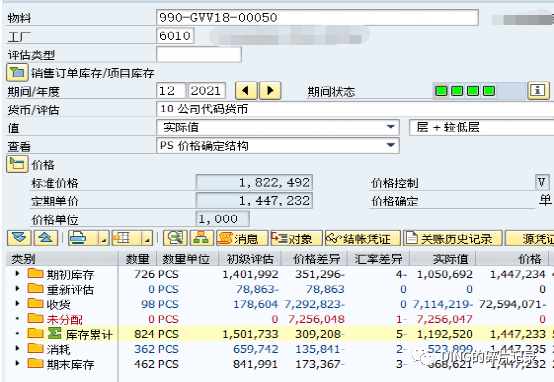554x382 pixels.
Task: Click the 收货 folder icon
Action: click(35, 303)
